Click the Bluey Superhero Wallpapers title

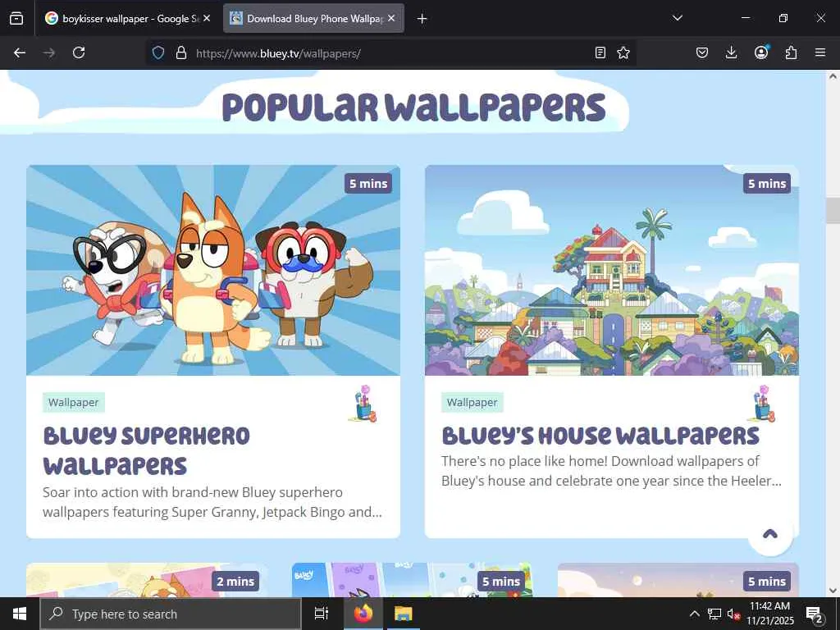146,451
